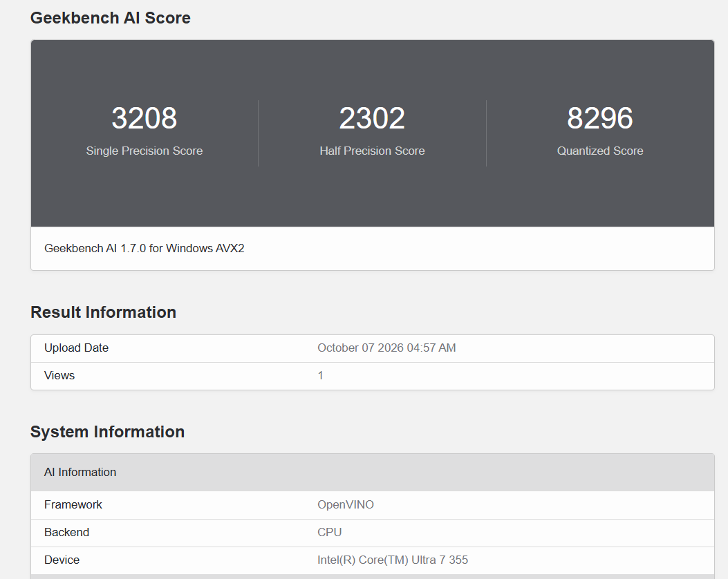Click the System Information heading
The width and height of the screenshot is (728, 579).
point(107,432)
